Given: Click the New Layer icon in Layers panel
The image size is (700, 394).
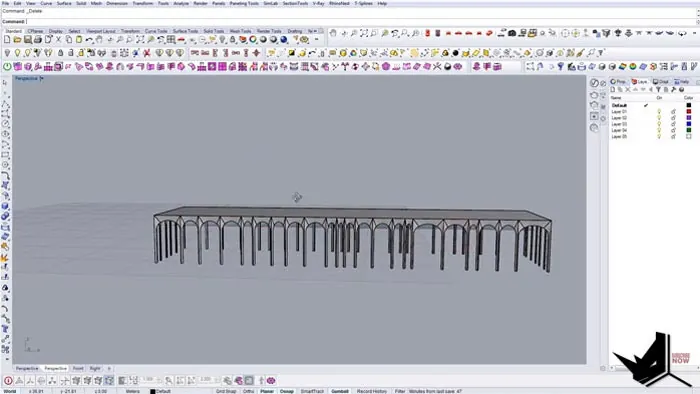Looking at the screenshot, I should coord(613,90).
